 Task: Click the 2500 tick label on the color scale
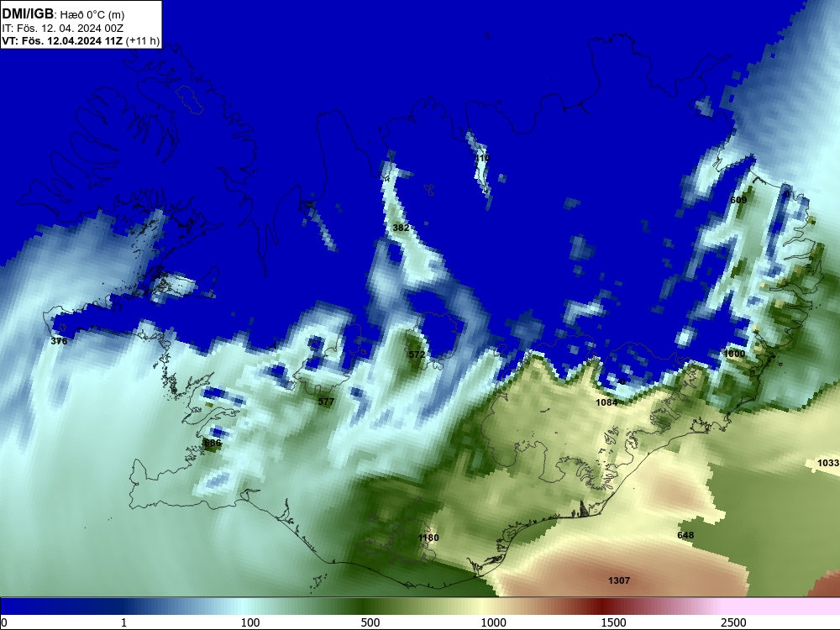click(x=733, y=622)
